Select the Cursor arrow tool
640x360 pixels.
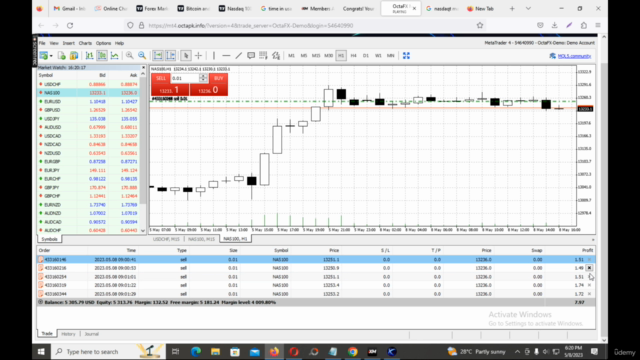186,56
